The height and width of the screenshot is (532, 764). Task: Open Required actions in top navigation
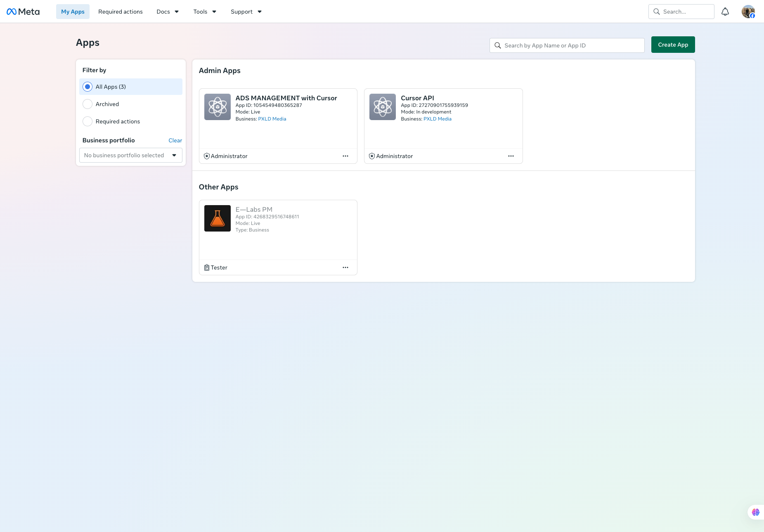tap(121, 12)
